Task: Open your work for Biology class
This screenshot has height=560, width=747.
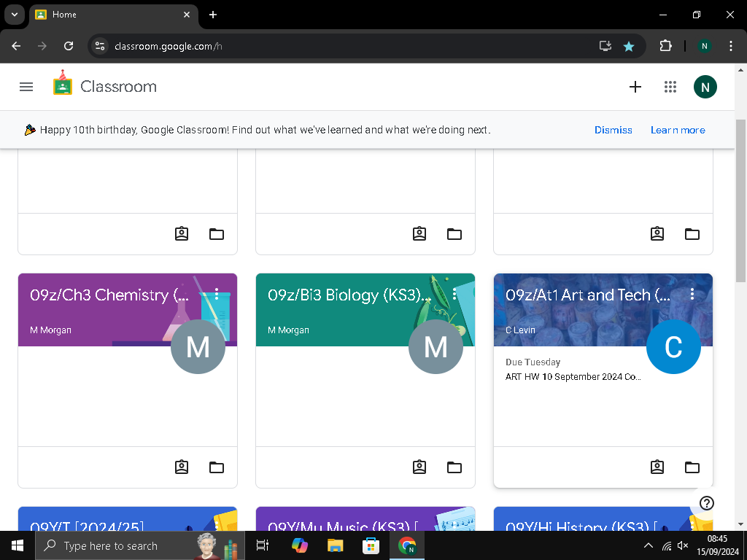Action: [419, 467]
